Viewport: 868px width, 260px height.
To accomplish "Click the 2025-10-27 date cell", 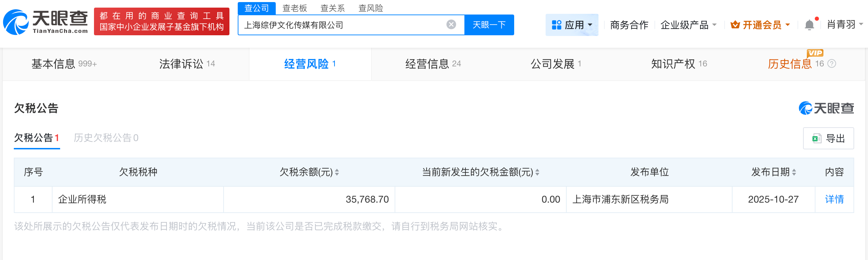I will 773,199.
